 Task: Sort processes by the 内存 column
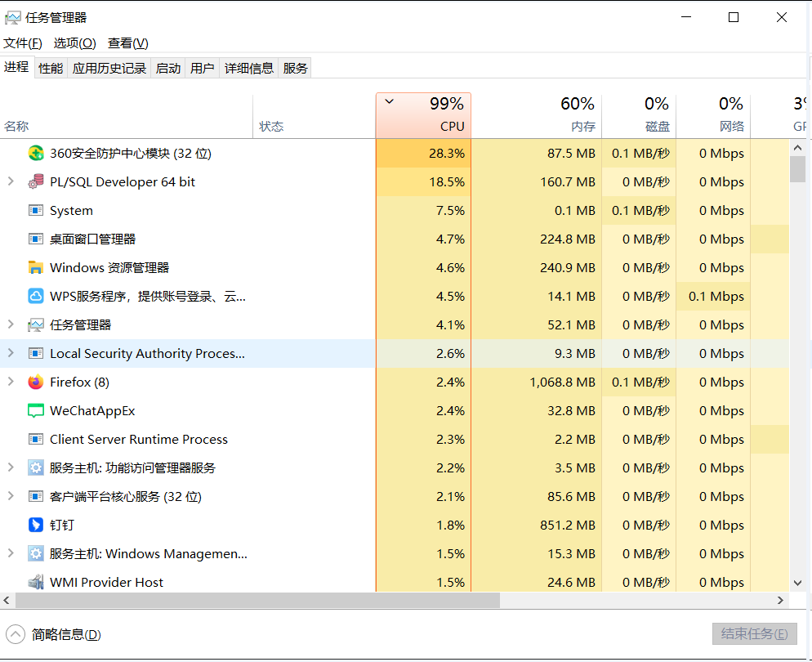(x=537, y=115)
